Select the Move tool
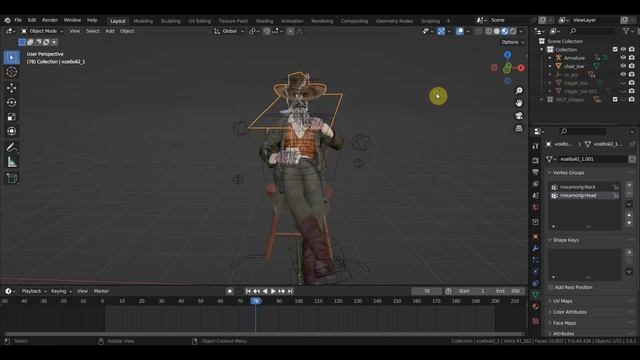The width and height of the screenshot is (640, 360). 11,88
